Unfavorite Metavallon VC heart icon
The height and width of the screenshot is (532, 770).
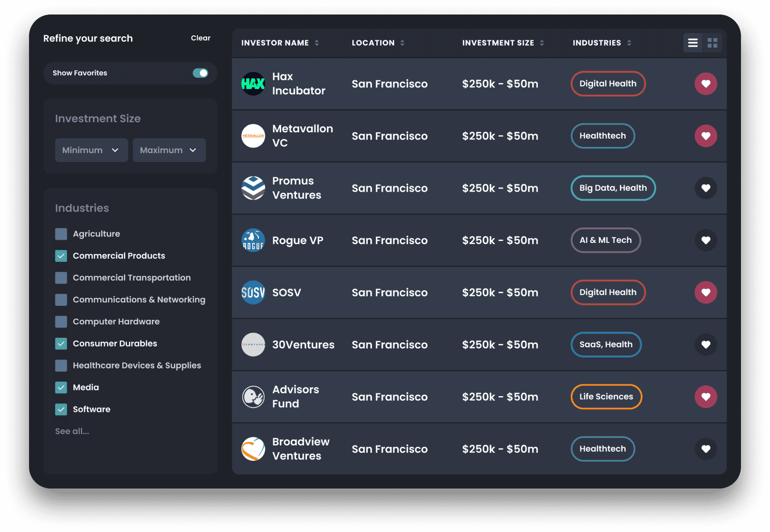coord(706,136)
